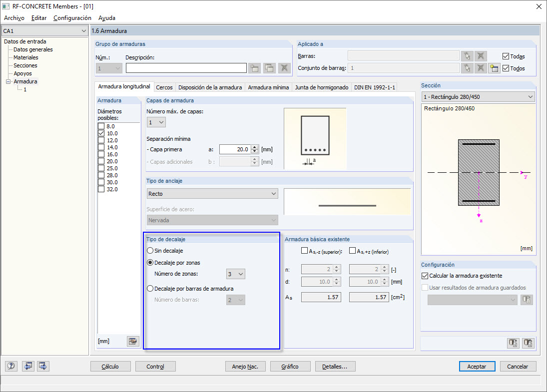Select Secciones in the navigation tree
The height and width of the screenshot is (392, 547).
coord(25,65)
